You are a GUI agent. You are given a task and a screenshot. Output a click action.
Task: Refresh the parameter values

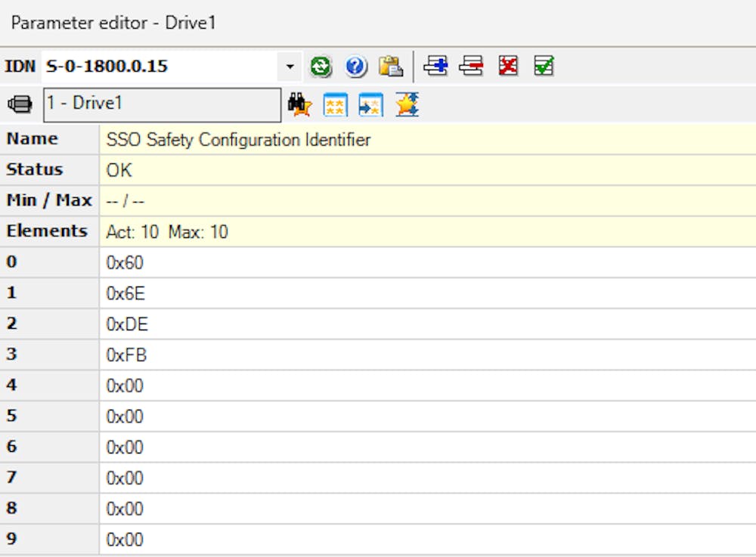pos(322,67)
